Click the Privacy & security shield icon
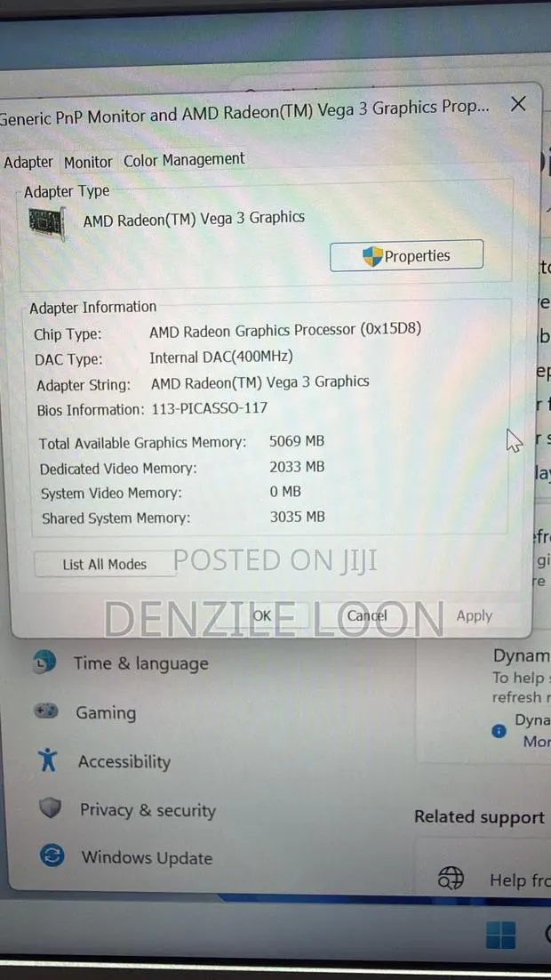This screenshot has width=551, height=980. click(x=50, y=807)
